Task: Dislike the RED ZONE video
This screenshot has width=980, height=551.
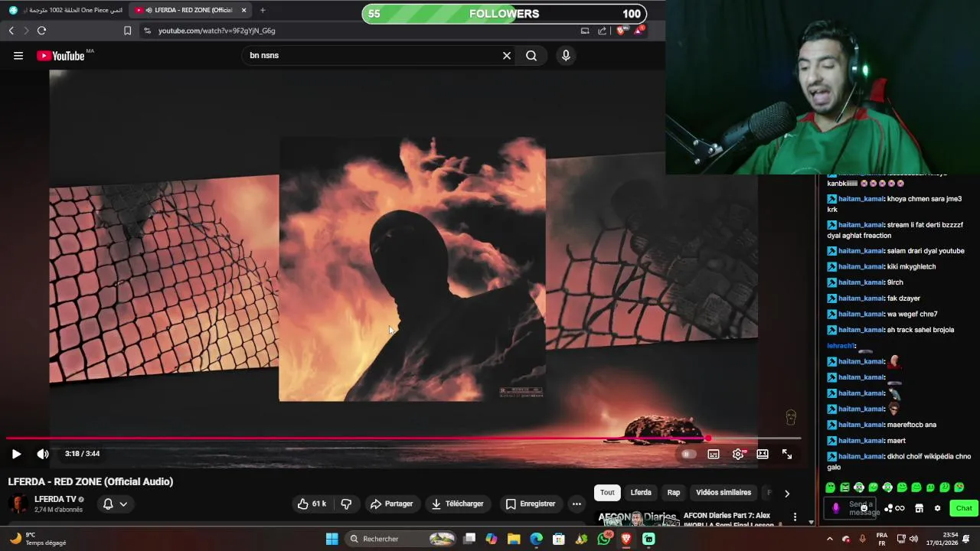Action: point(346,504)
